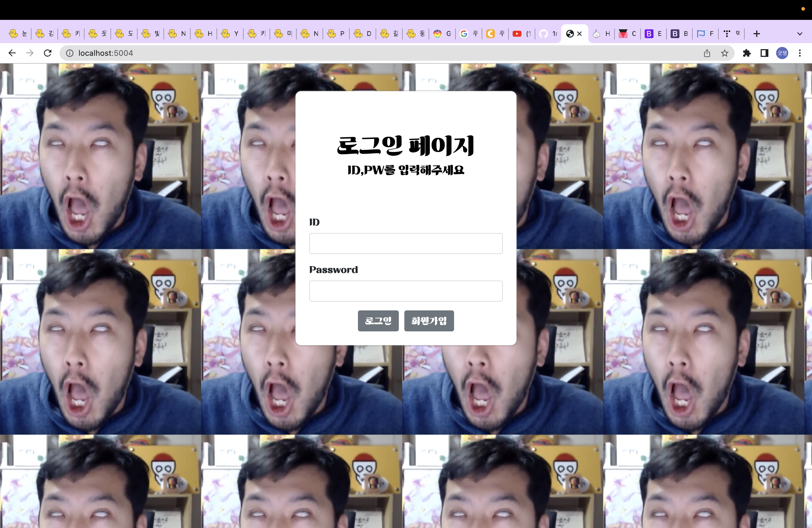The image size is (812, 528).
Task: Click the 회원가입 button
Action: [429, 321]
